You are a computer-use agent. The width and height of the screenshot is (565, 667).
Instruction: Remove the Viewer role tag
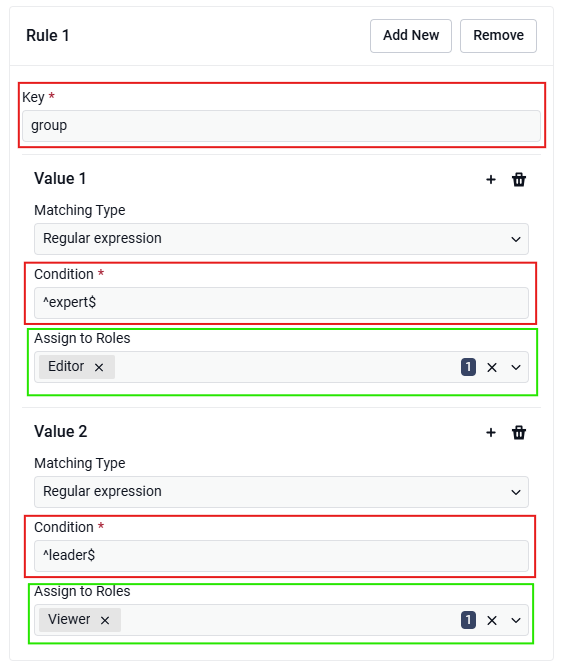point(105,620)
